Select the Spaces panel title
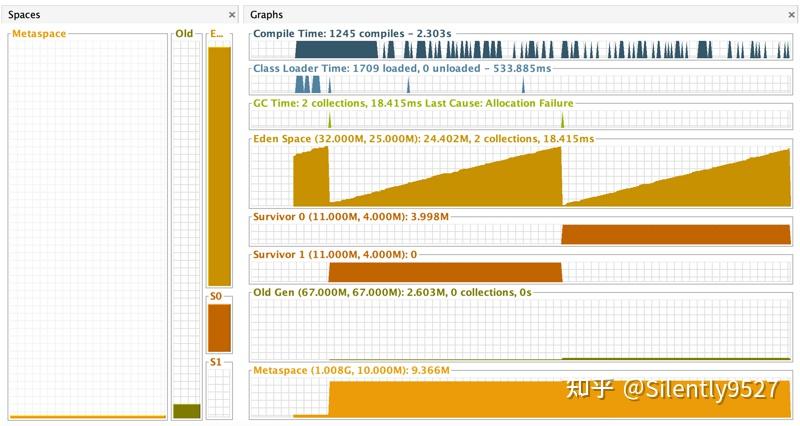Viewport: 800px width, 426px height. (x=24, y=15)
